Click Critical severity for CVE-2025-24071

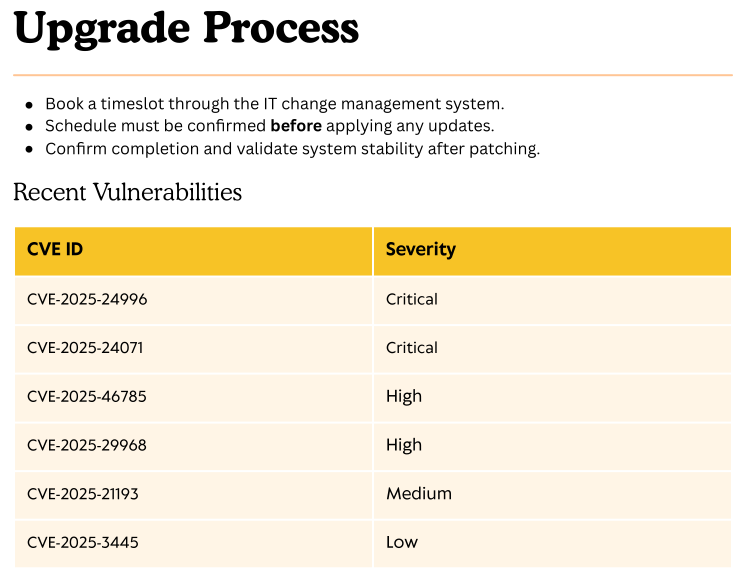pos(412,348)
